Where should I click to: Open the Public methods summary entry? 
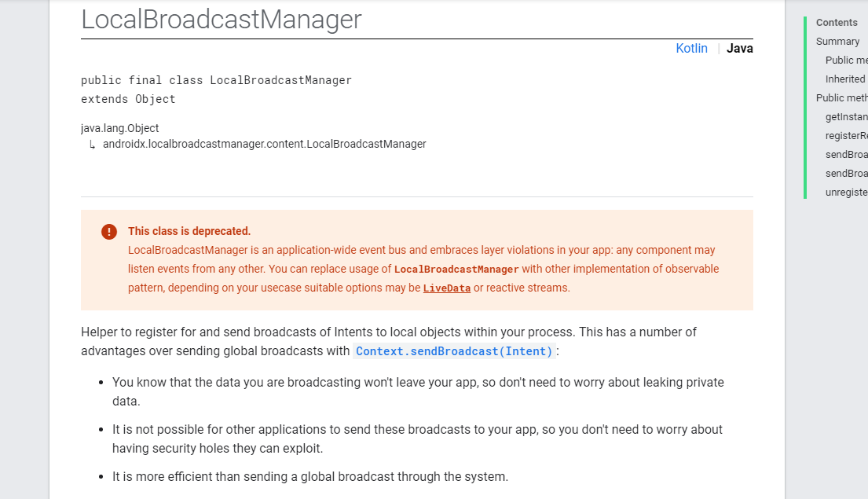(x=845, y=60)
